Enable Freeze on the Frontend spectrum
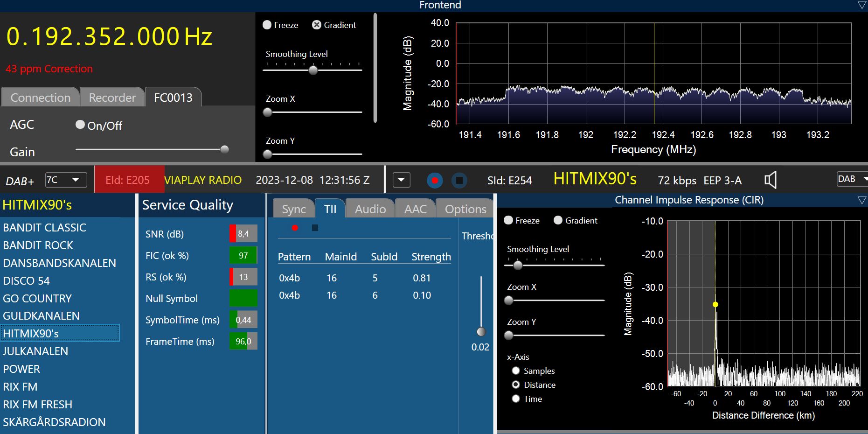The image size is (868, 434). pyautogui.click(x=267, y=25)
